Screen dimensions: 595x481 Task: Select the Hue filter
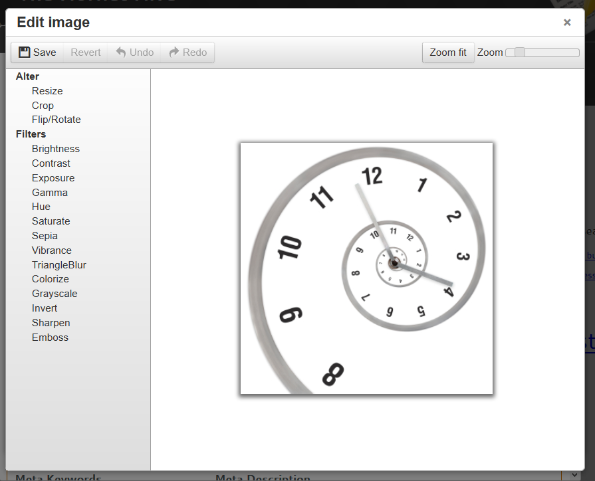pos(41,207)
